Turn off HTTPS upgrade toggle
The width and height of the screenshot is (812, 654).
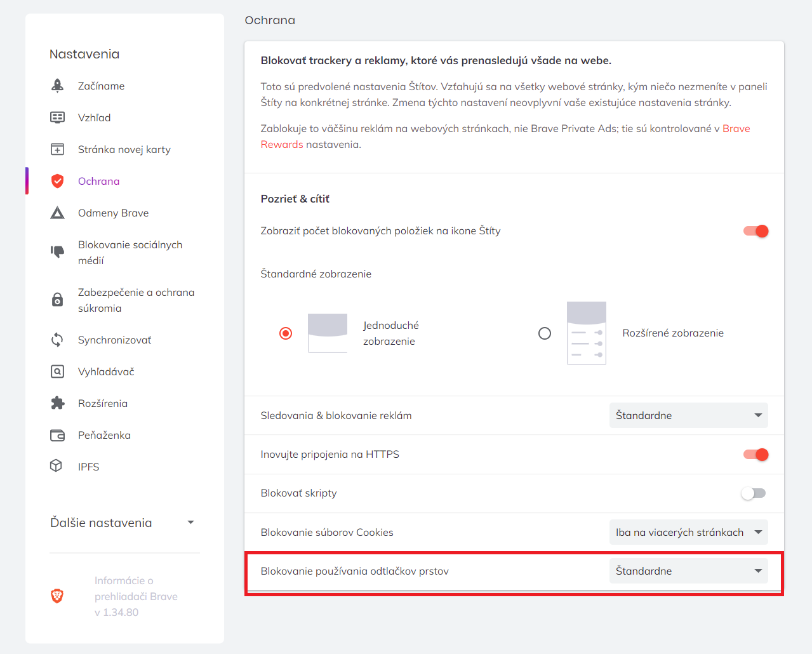tap(755, 455)
